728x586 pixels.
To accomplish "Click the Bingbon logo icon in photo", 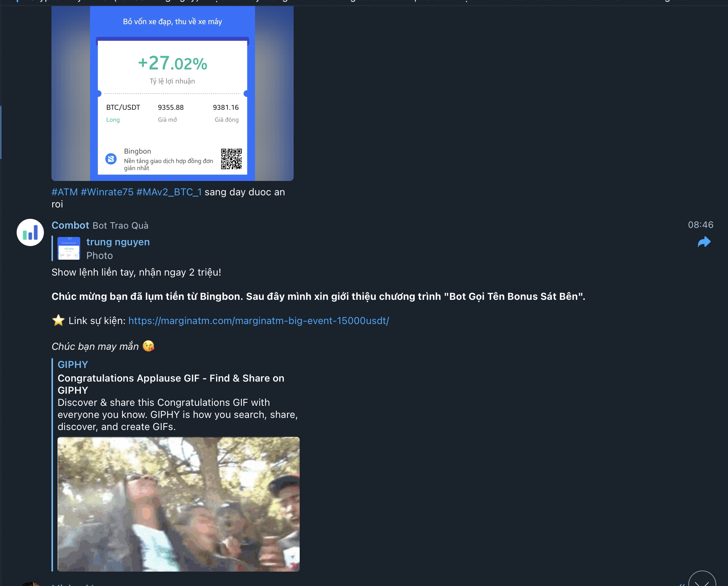I will tap(111, 159).
